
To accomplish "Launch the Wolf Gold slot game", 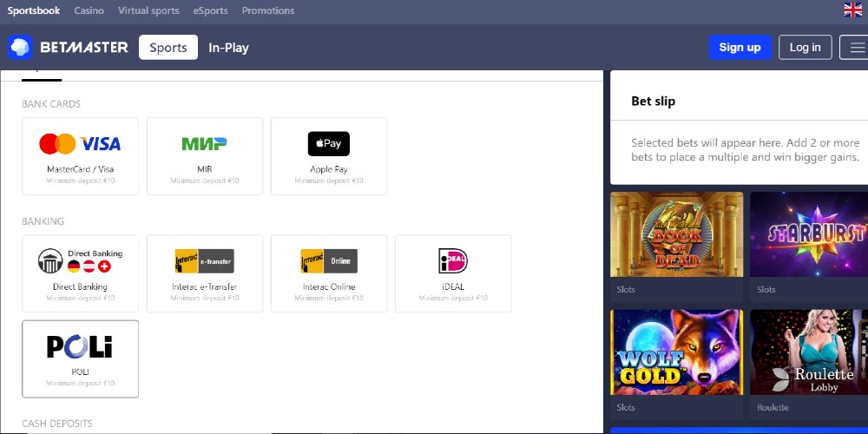I will click(x=677, y=352).
